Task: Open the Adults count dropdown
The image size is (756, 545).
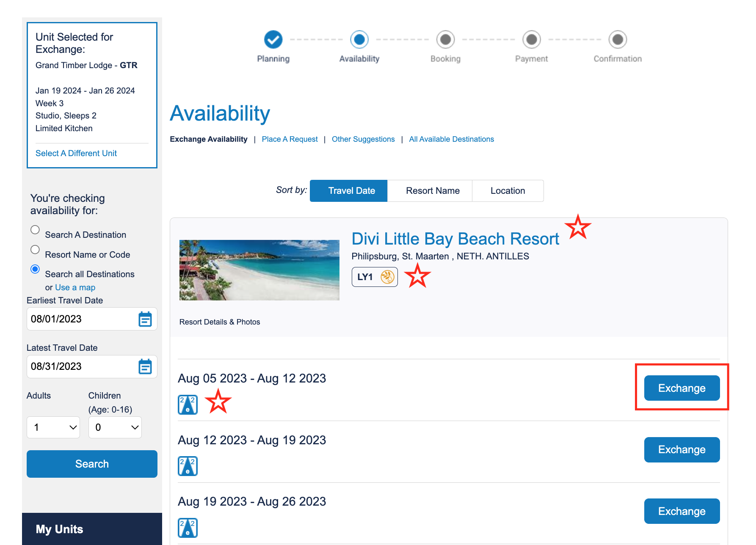Action: tap(53, 427)
